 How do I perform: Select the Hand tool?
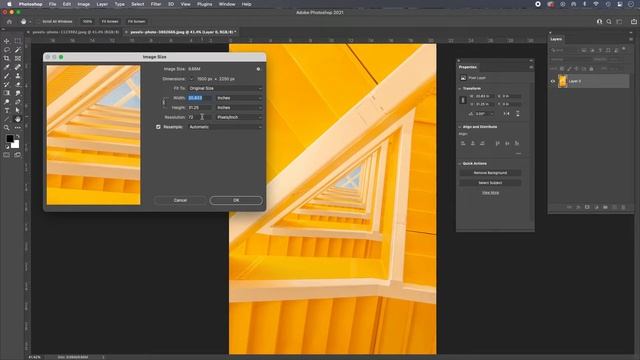18,119
